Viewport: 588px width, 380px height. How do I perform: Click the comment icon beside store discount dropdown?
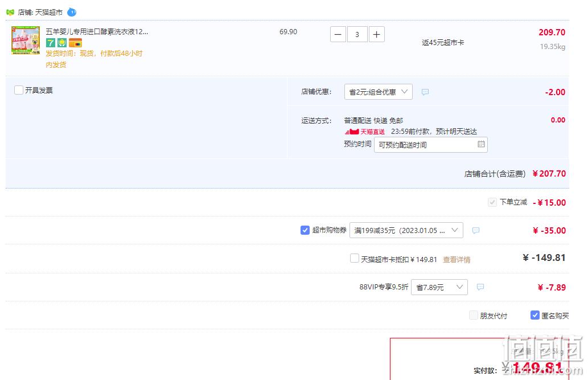(x=425, y=92)
